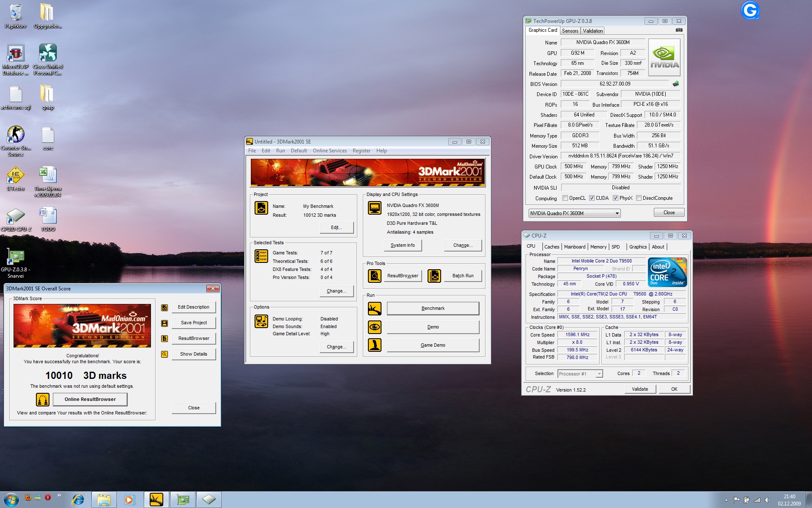812x508 pixels.
Task: Switch to the Caches tab in CPU-Z
Action: pos(552,247)
